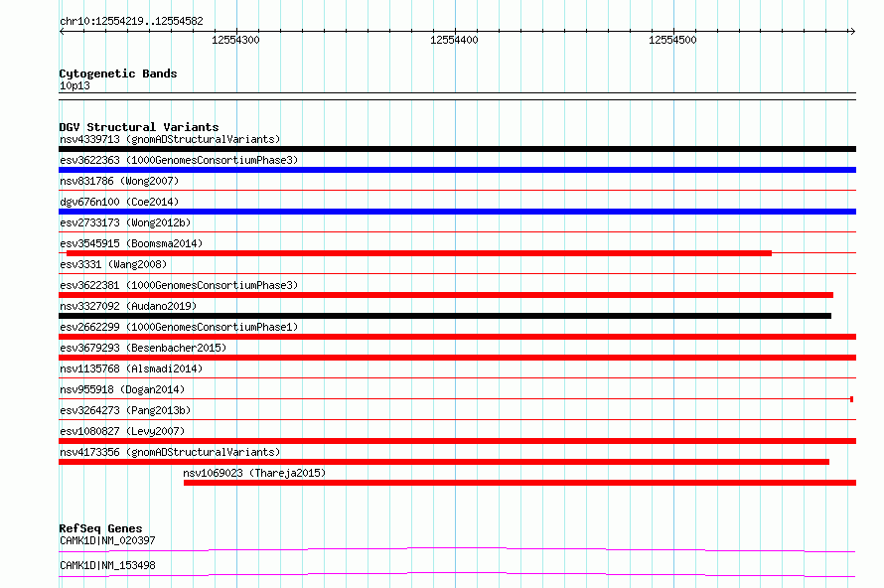Click the red bar under esv3622381
Screen dimensions: 884x588
[x=446, y=295]
